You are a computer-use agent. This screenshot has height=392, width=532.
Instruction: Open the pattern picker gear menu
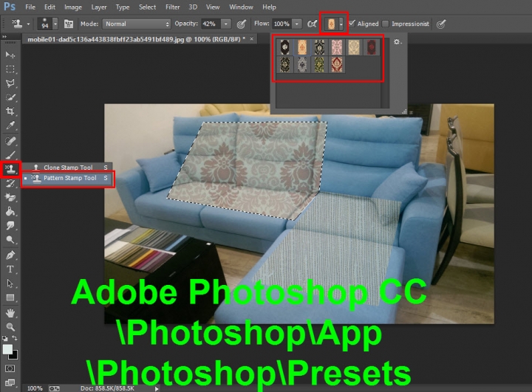pyautogui.click(x=397, y=43)
